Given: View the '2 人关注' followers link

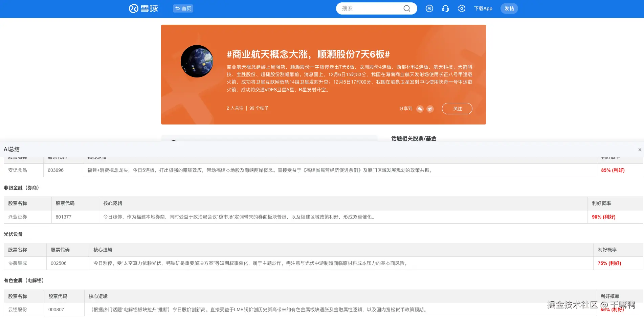Looking at the screenshot, I should coord(235,108).
